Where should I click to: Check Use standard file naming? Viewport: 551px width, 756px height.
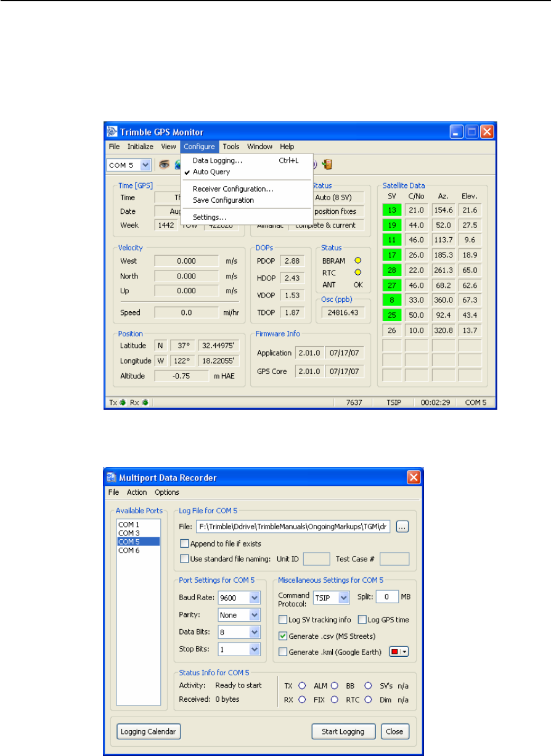click(184, 559)
